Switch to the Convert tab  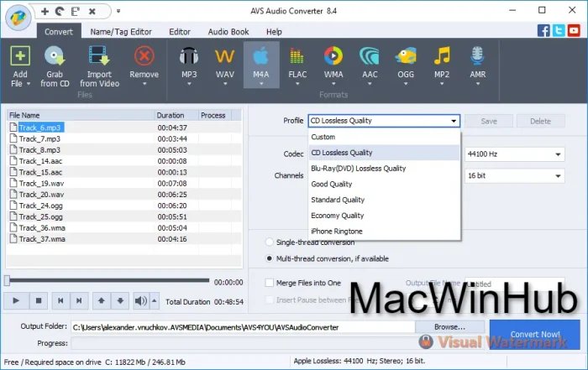(x=59, y=31)
